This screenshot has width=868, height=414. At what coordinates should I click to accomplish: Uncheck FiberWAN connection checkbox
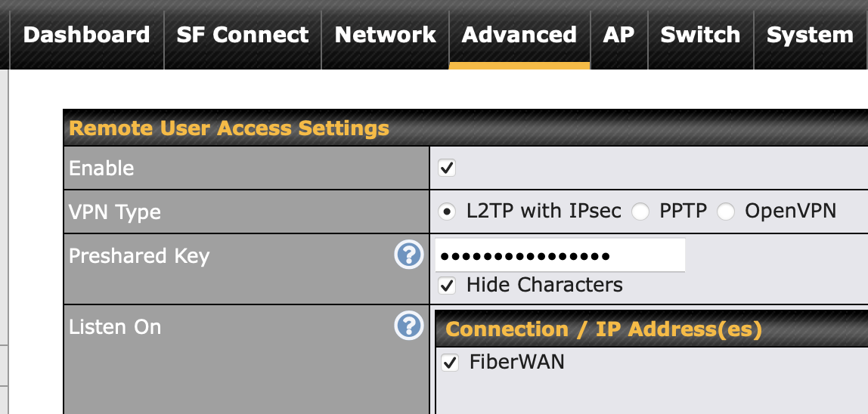click(449, 363)
